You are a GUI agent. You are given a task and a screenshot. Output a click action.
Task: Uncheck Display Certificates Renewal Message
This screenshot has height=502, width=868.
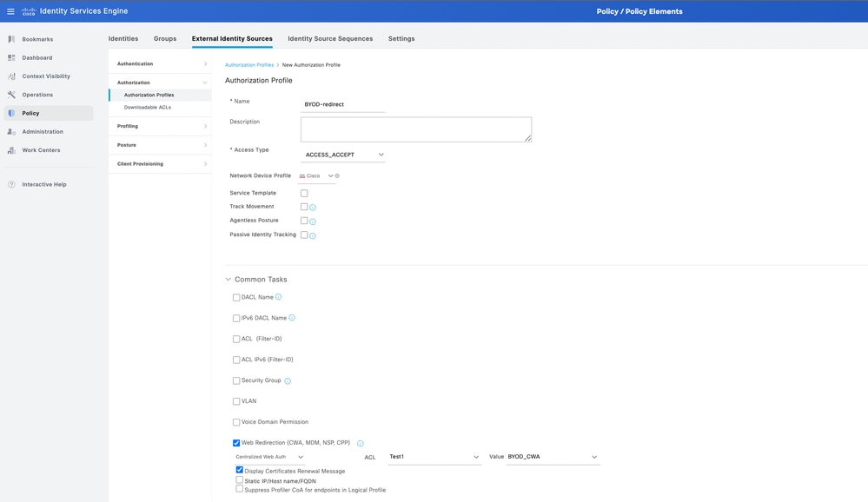(240, 470)
